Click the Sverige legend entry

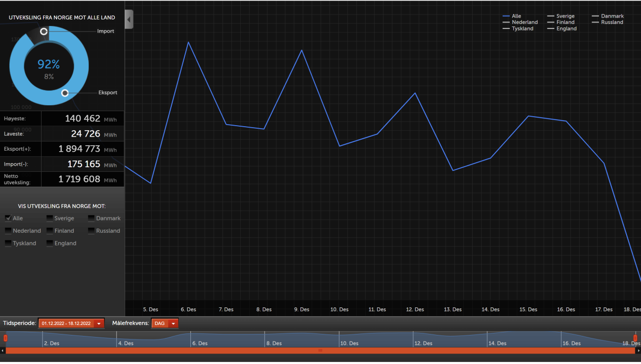coord(561,16)
